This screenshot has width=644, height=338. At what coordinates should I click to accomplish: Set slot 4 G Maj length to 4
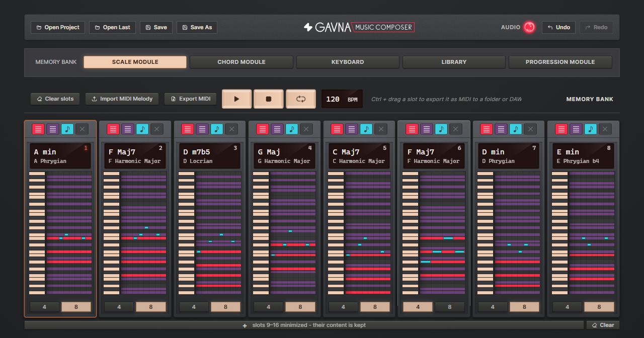(x=269, y=307)
